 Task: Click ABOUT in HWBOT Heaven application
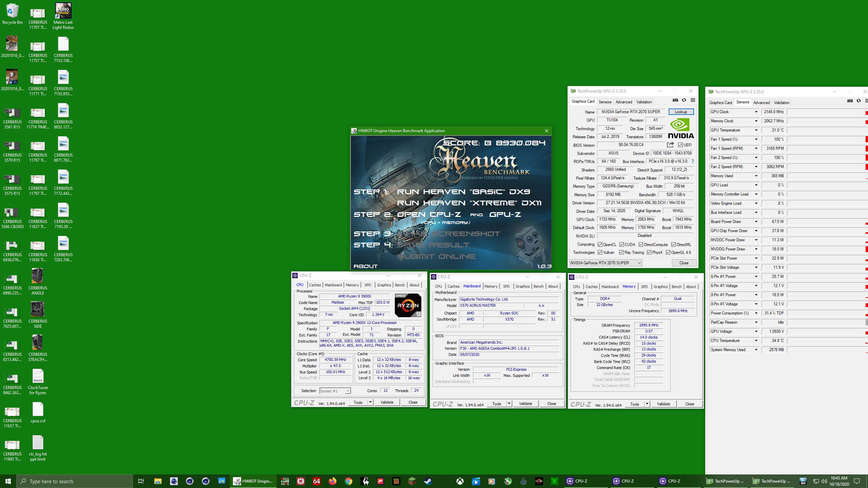(366, 266)
